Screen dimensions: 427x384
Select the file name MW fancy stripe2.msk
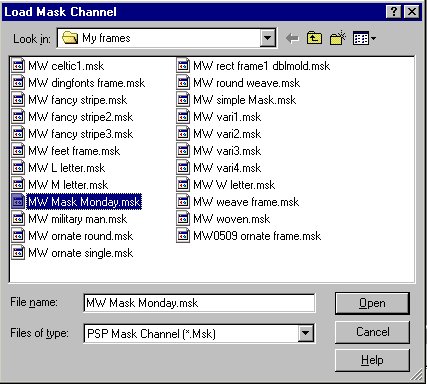80,117
